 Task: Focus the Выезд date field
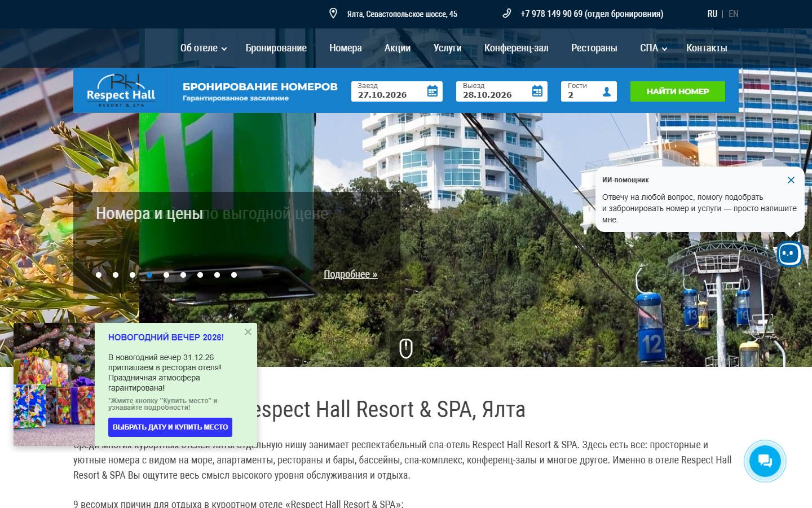(502, 91)
